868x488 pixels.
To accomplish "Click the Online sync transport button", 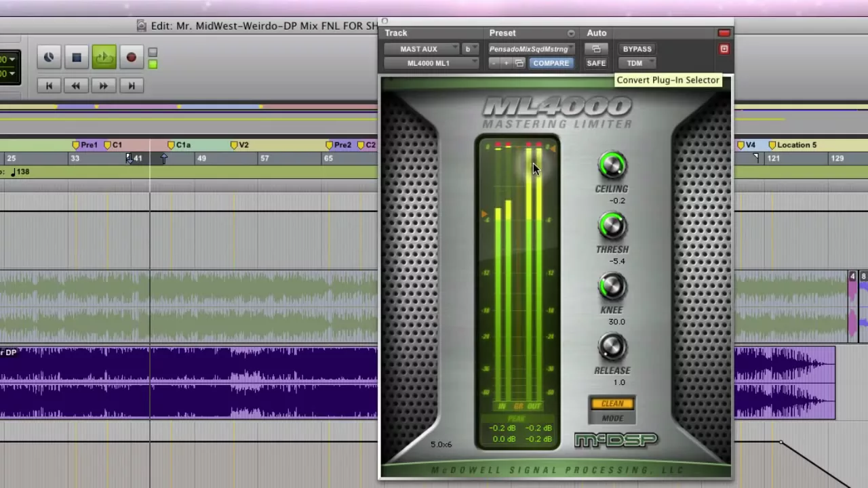I will click(x=49, y=58).
